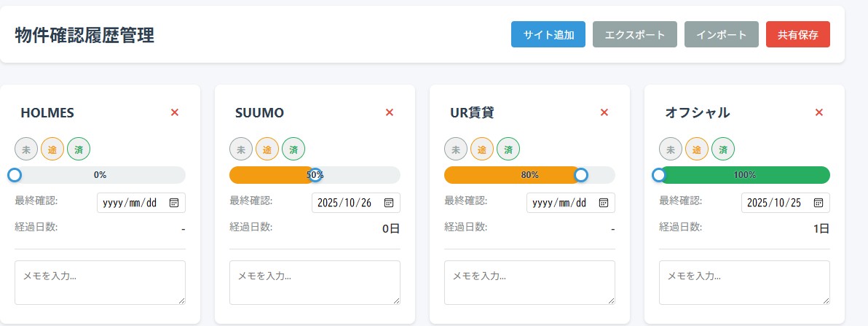
Task: Mark UR賃貸 status as 済 (done)
Action: pos(508,149)
